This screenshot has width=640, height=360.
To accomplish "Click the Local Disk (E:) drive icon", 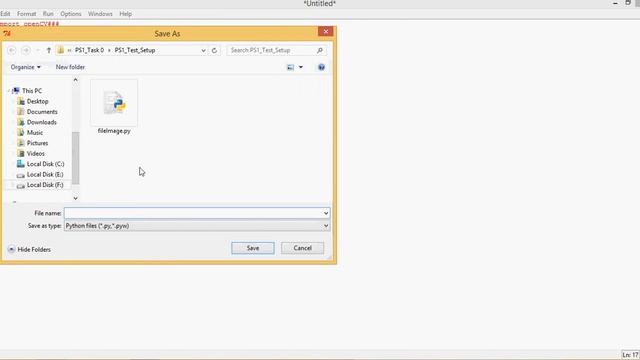I will tap(21, 175).
